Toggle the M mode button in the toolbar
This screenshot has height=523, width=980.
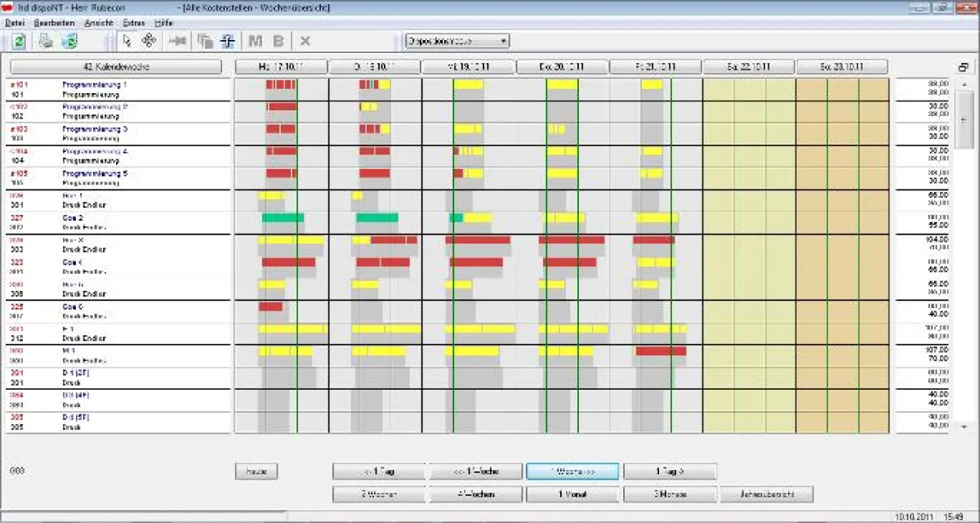254,41
